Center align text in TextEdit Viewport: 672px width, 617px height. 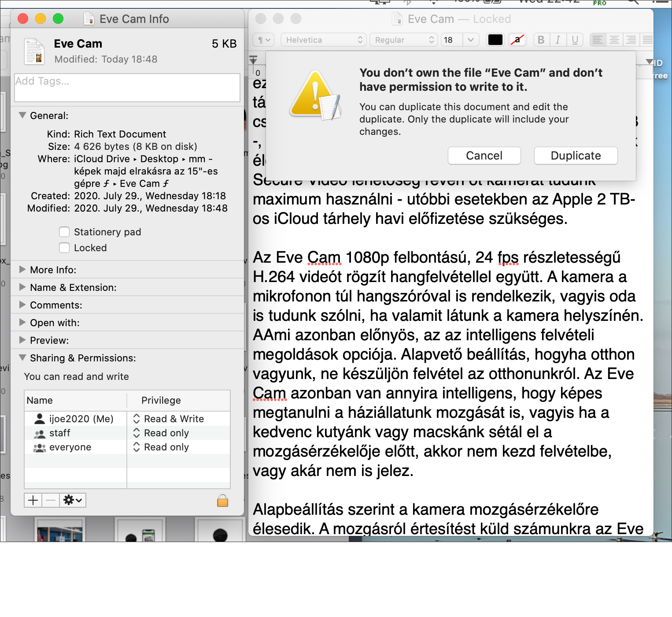pos(614,40)
